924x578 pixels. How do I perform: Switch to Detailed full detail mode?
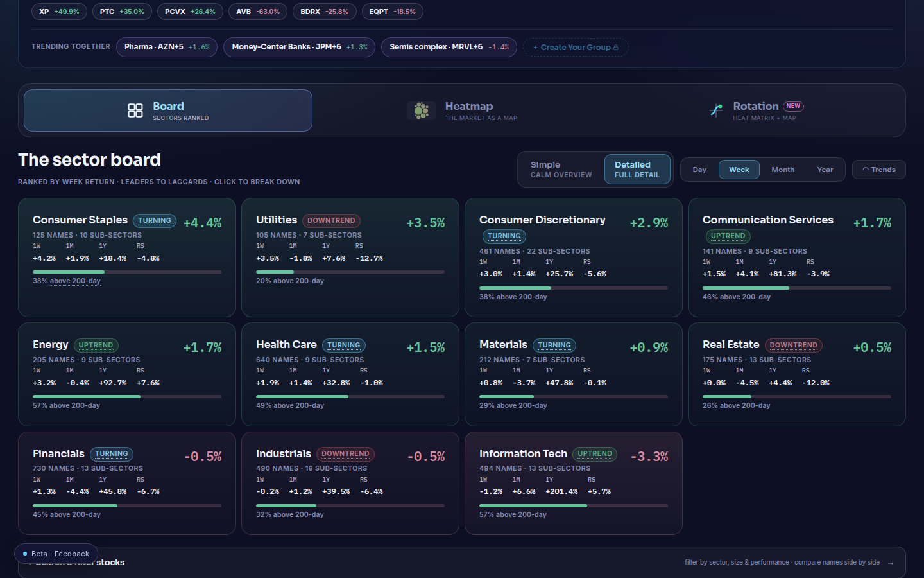tap(637, 170)
